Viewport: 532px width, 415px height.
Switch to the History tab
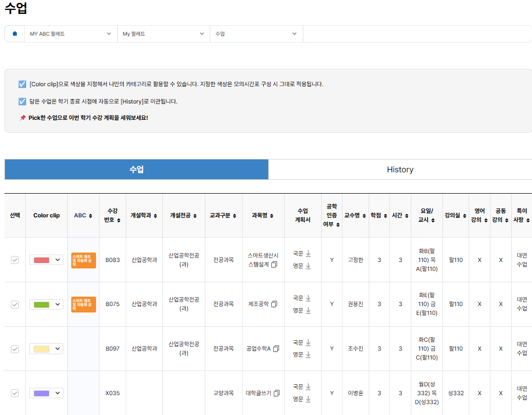400,169
